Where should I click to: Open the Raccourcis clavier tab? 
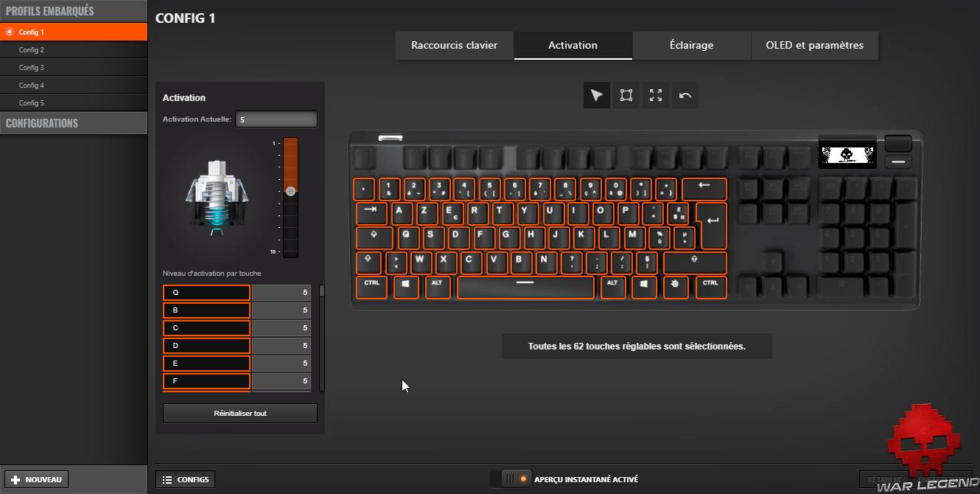pos(454,45)
